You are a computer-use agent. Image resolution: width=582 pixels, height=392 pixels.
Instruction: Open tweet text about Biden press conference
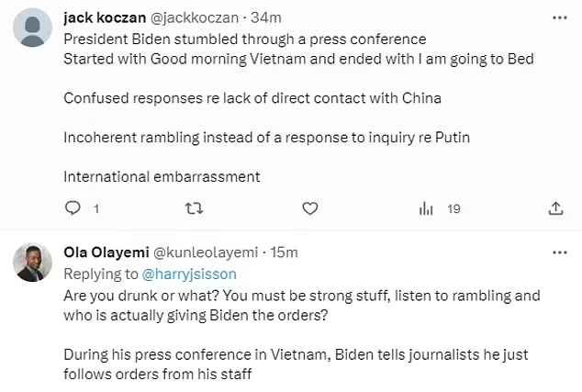tap(245, 39)
